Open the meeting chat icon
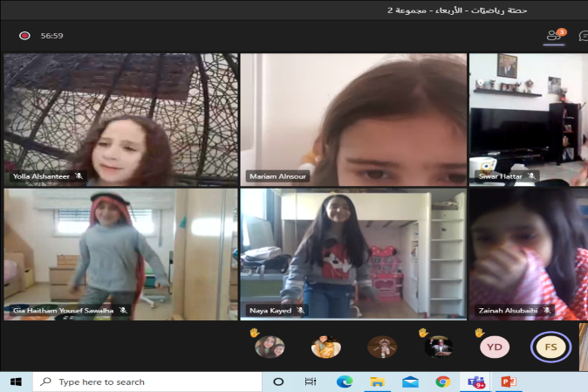Image resolution: width=588 pixels, height=392 pixels. coord(583,36)
